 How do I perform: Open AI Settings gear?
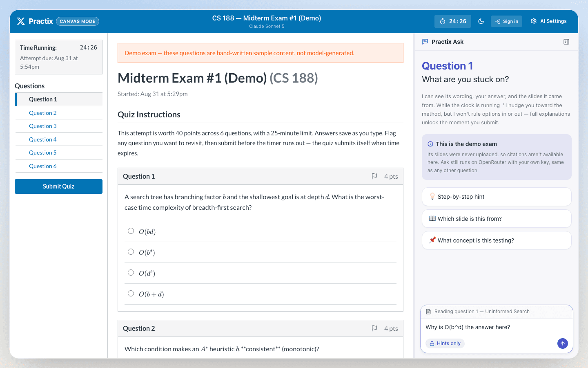[548, 21]
